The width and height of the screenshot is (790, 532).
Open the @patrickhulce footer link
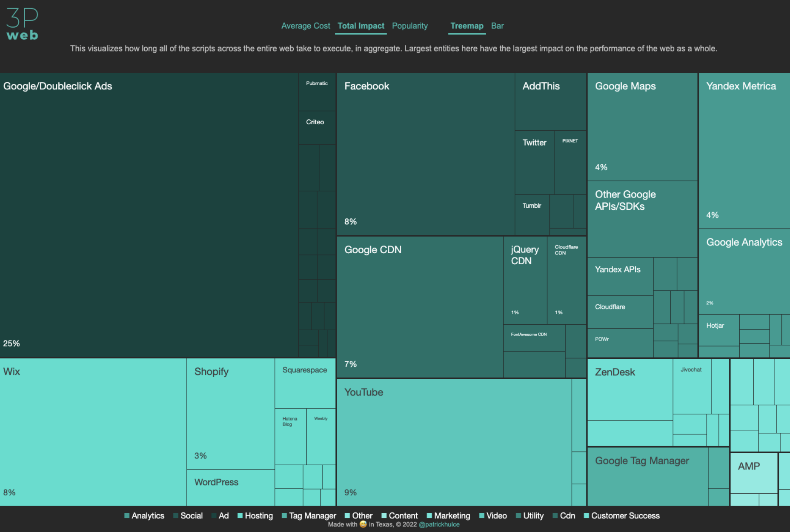[439, 524]
